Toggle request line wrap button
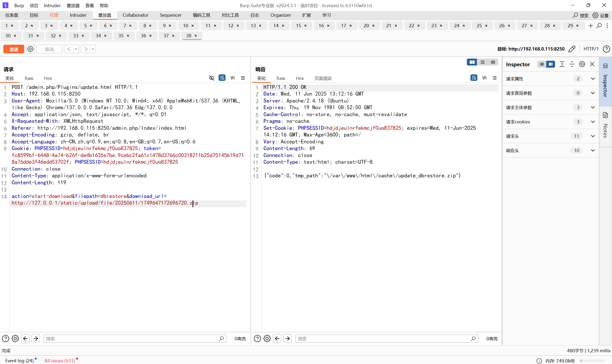 coord(222,78)
